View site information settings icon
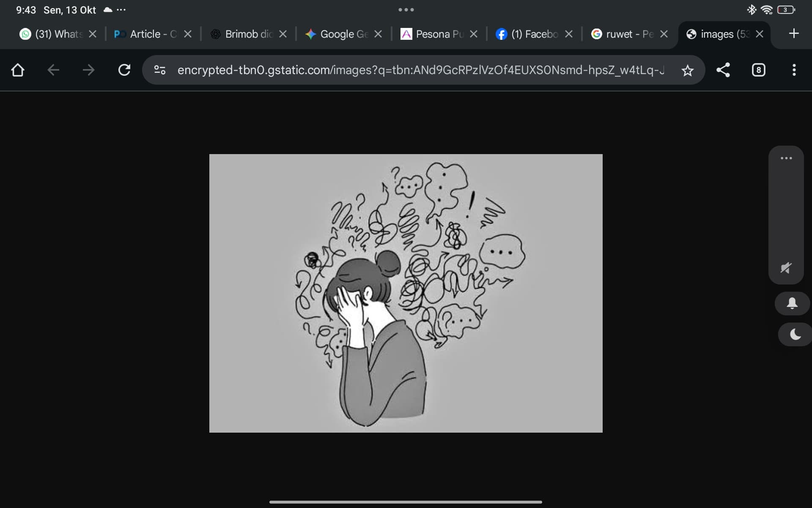Viewport: 812px width, 508px height. 159,70
